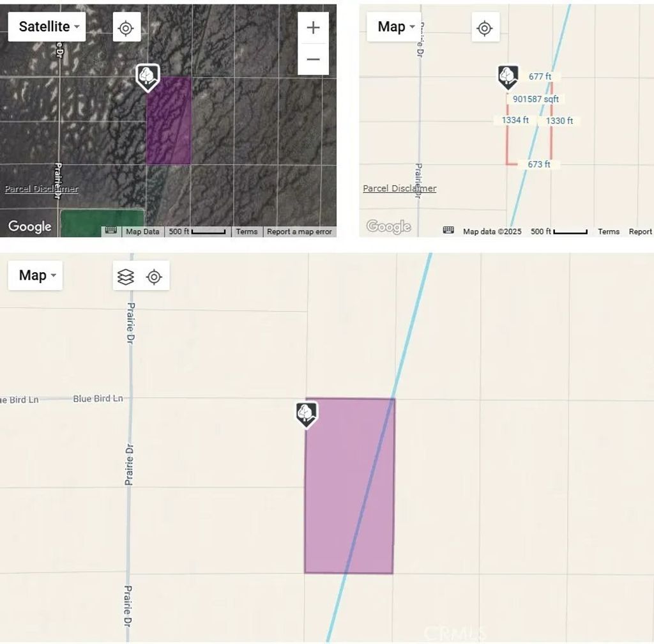Open the Map view dropdown on top-right panel
Viewport: 654px width, 644px height.
(393, 27)
